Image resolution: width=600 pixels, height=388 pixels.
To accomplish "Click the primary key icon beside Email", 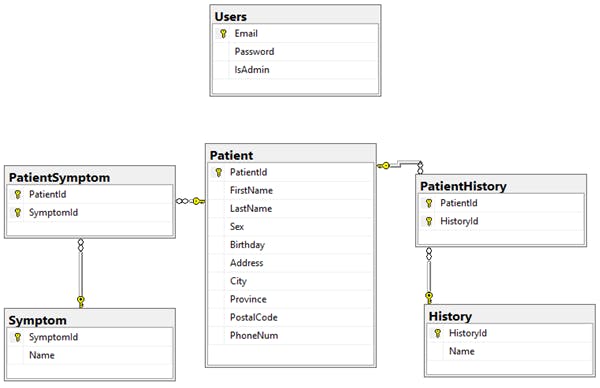I will tap(223, 34).
